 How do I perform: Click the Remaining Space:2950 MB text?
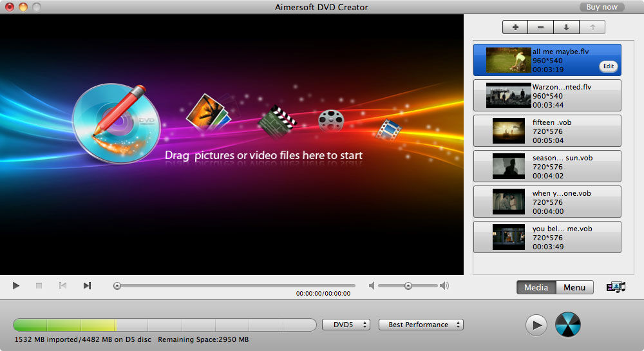click(x=204, y=339)
